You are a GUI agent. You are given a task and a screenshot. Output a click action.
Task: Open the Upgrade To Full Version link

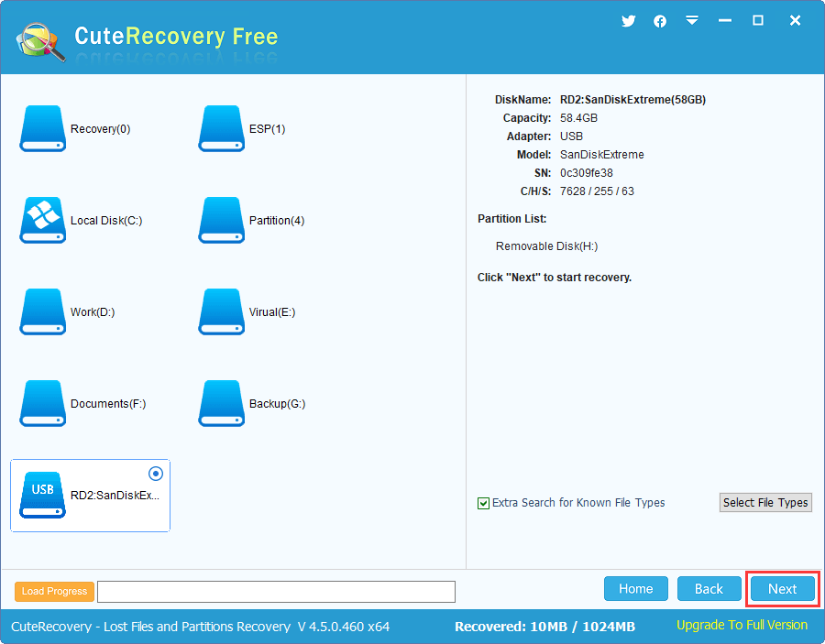[x=742, y=625]
